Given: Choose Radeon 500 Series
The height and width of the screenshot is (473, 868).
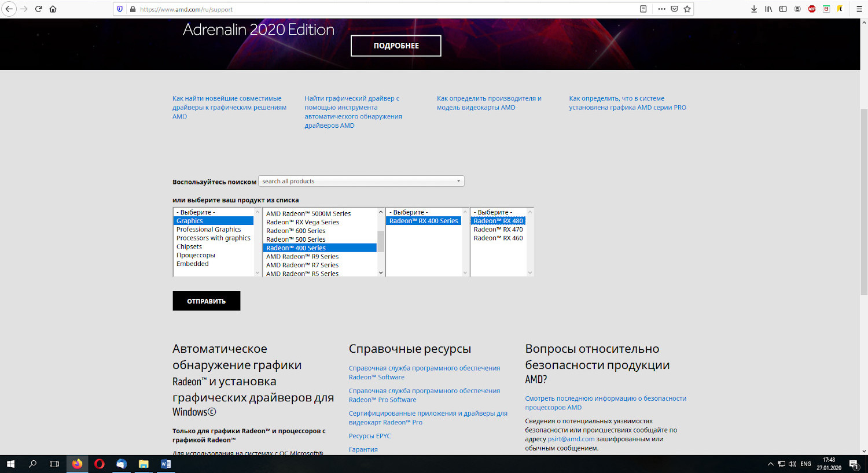Looking at the screenshot, I should pos(320,239).
